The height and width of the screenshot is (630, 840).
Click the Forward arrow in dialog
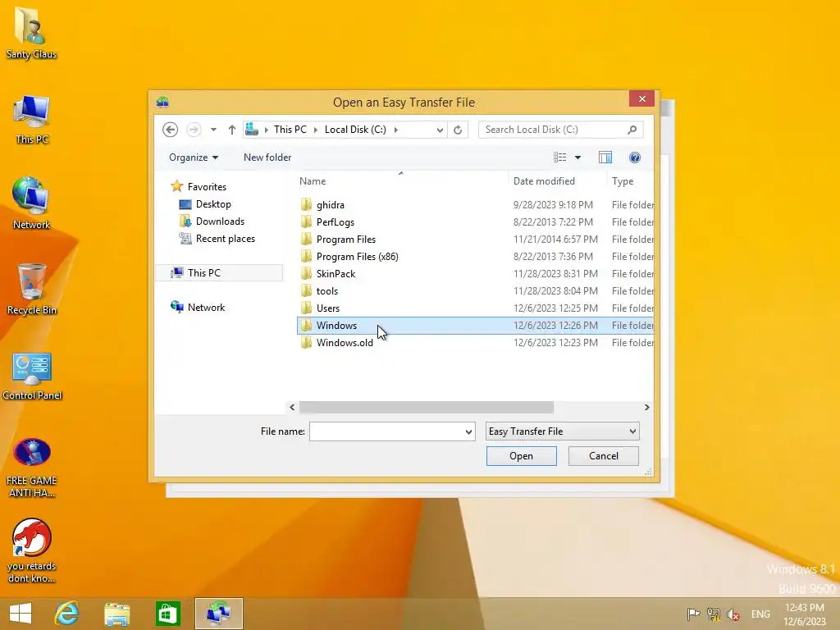(x=194, y=130)
